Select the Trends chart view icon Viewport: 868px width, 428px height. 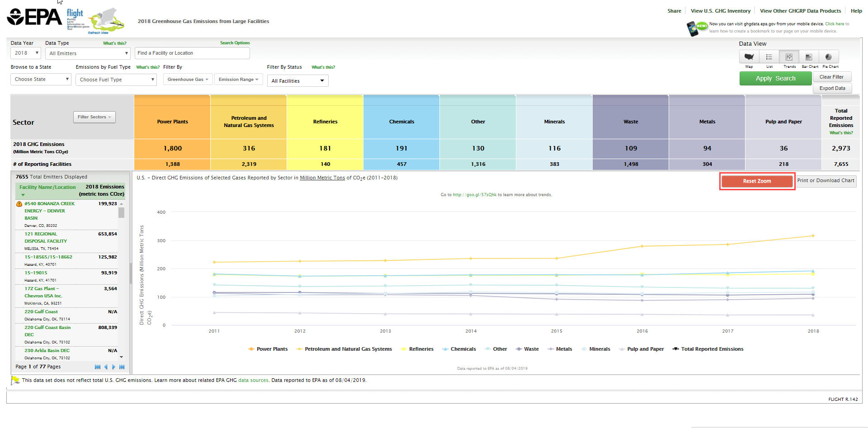click(789, 57)
